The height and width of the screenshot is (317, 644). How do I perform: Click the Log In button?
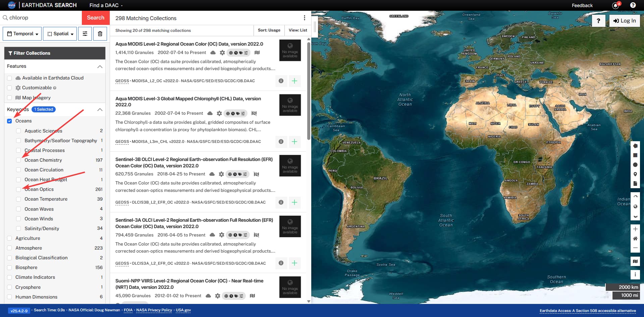625,21
